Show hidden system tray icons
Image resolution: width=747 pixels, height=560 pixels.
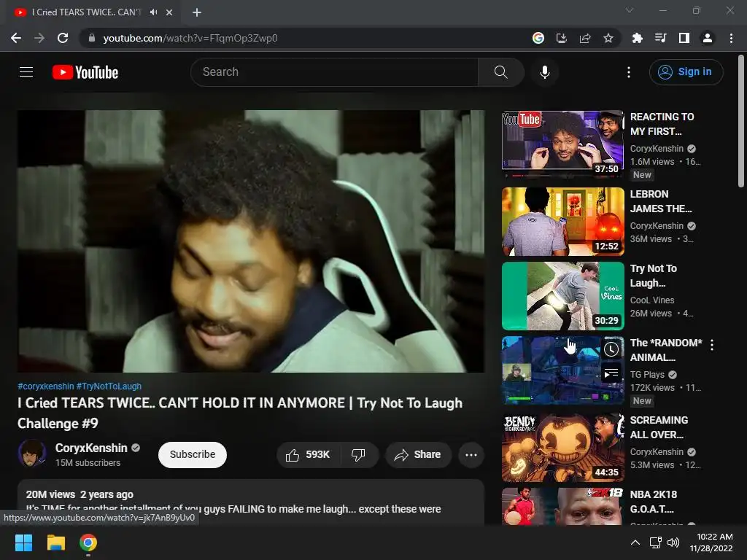(x=635, y=542)
